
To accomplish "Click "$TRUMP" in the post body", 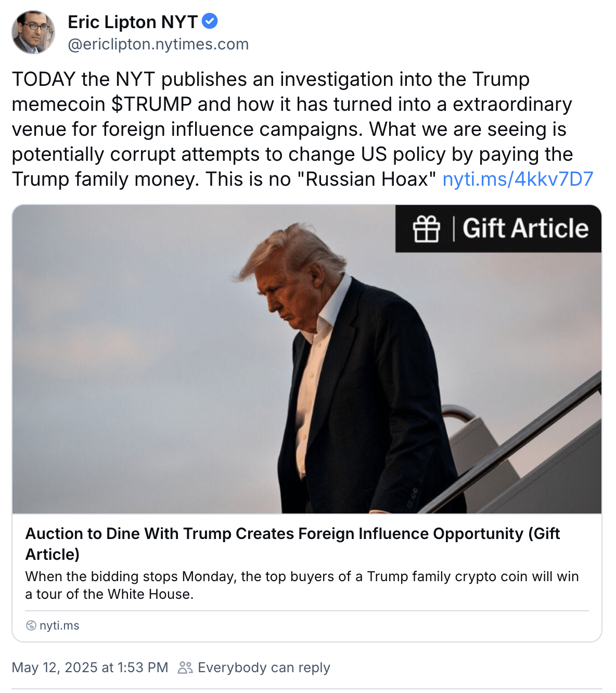I will (x=151, y=104).
